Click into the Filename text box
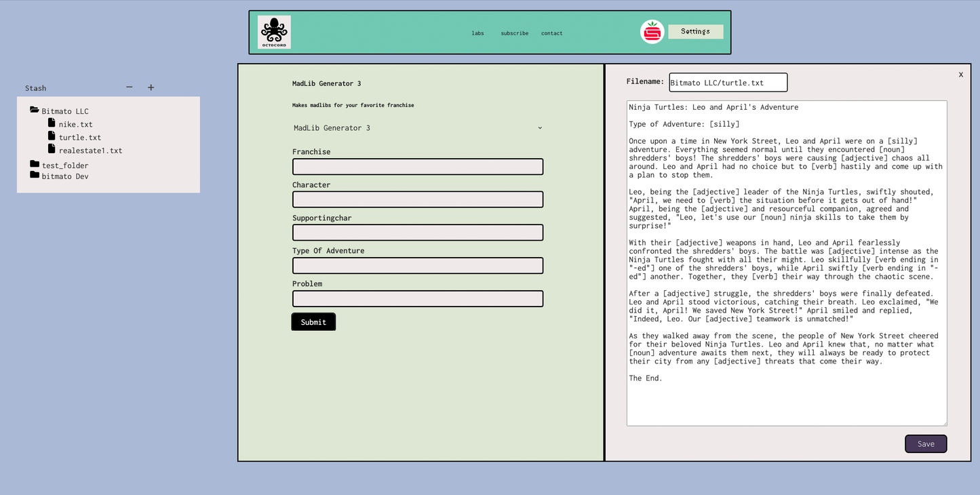Screen dimensions: 980x495 728,83
